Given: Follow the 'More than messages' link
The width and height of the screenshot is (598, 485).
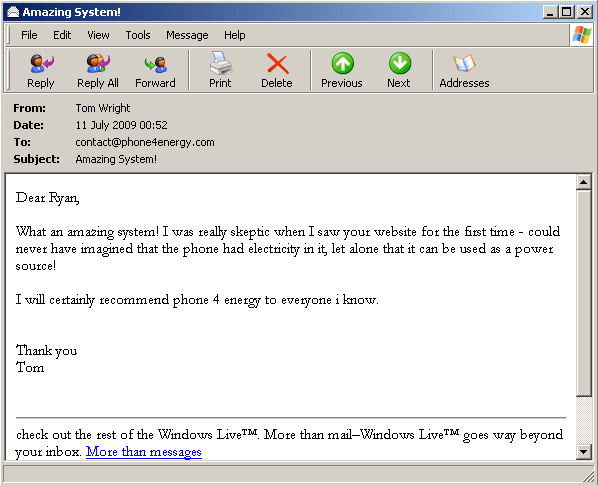Looking at the screenshot, I should click(x=144, y=452).
